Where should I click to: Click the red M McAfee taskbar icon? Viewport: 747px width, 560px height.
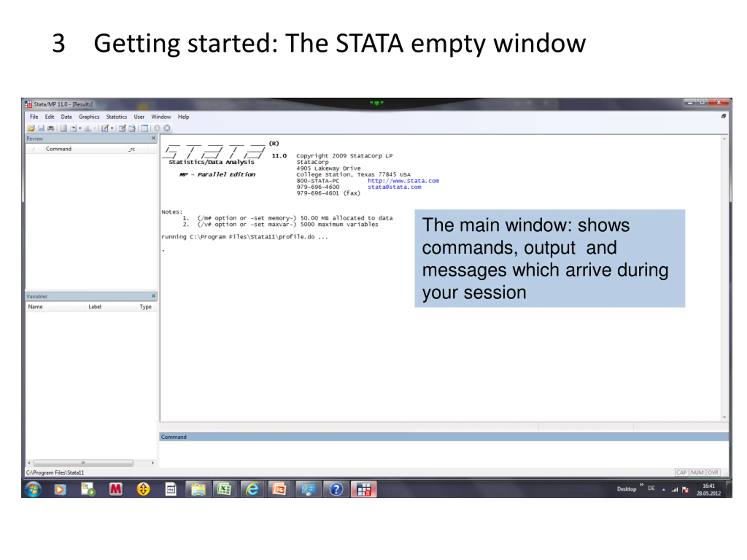[x=116, y=489]
